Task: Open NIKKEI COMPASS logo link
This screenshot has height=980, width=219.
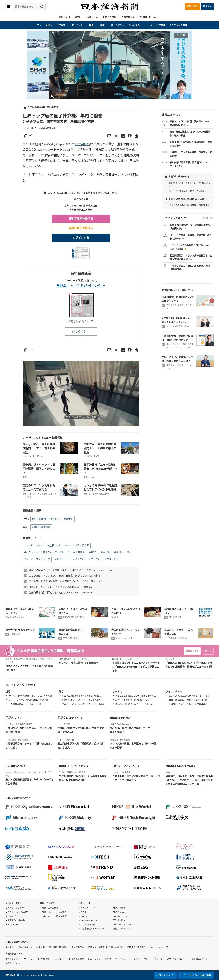Action: coord(189,878)
